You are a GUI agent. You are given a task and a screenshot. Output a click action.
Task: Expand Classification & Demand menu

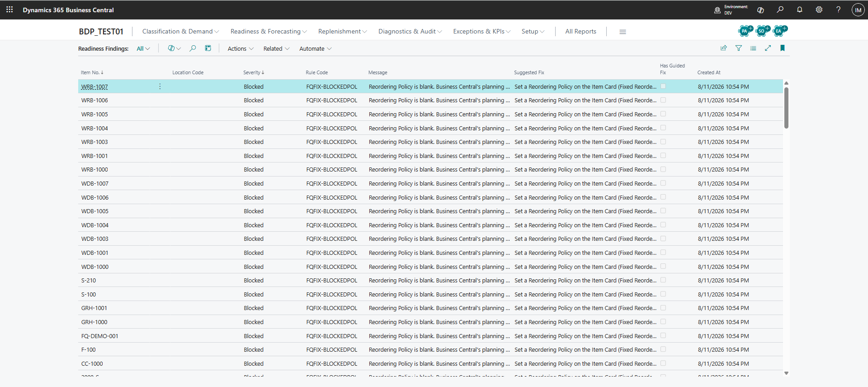tap(180, 31)
